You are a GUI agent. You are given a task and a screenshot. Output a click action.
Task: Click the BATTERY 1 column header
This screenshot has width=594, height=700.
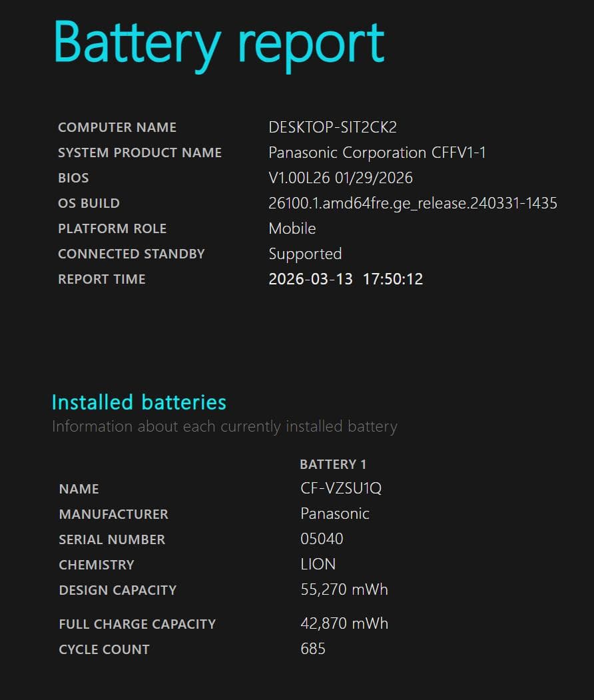[333, 464]
